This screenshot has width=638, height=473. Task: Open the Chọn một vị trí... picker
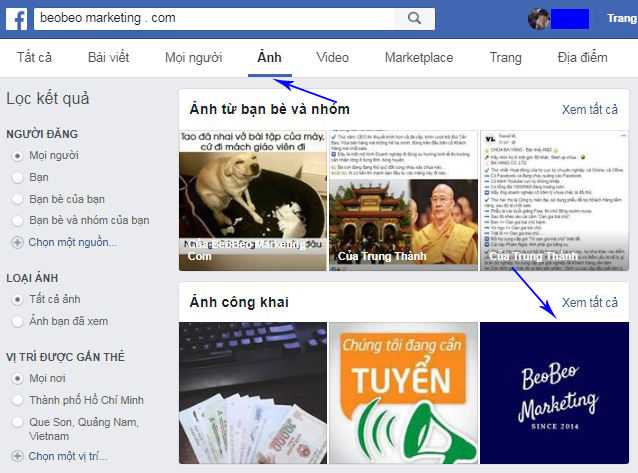click(68, 456)
